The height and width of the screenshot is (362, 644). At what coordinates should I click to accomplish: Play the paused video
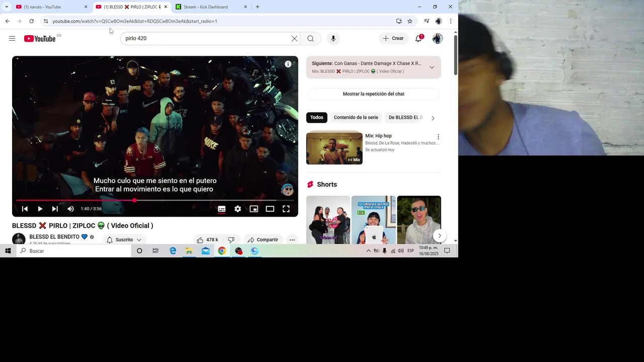pyautogui.click(x=40, y=209)
